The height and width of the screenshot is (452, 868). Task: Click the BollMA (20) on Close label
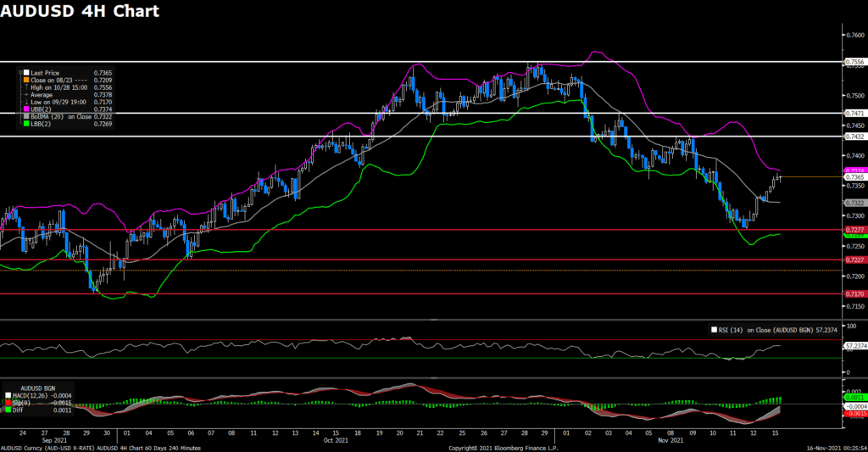(61, 117)
